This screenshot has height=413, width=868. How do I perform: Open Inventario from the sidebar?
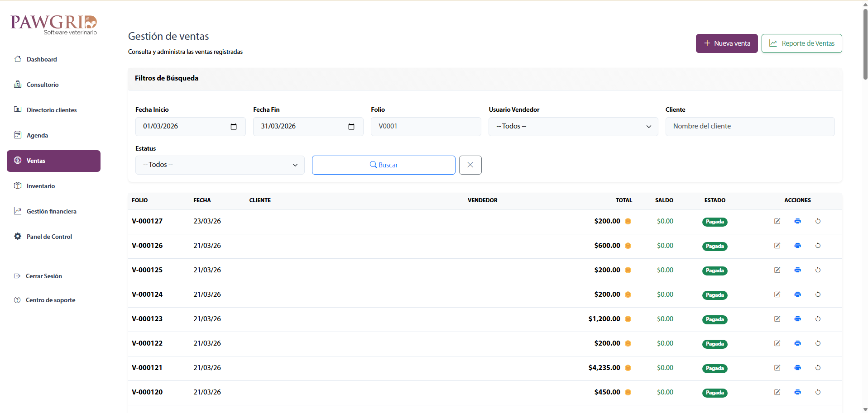click(x=41, y=186)
